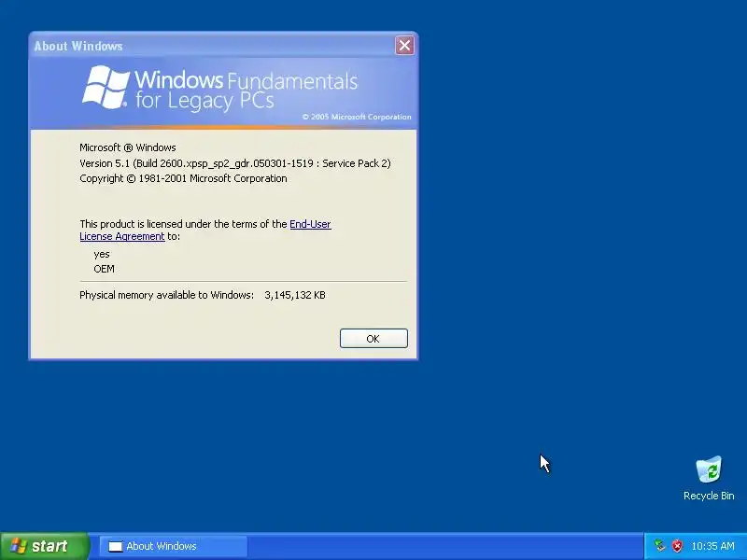Click the licensed user name 'yes'
Viewport: 747px width, 560px height.
click(x=102, y=254)
